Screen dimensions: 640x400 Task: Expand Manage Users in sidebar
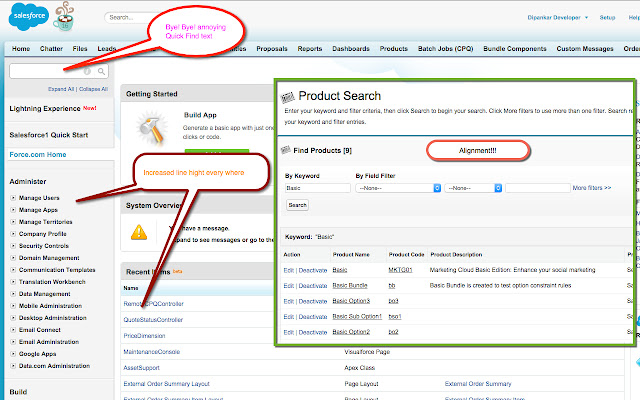pyautogui.click(x=13, y=198)
